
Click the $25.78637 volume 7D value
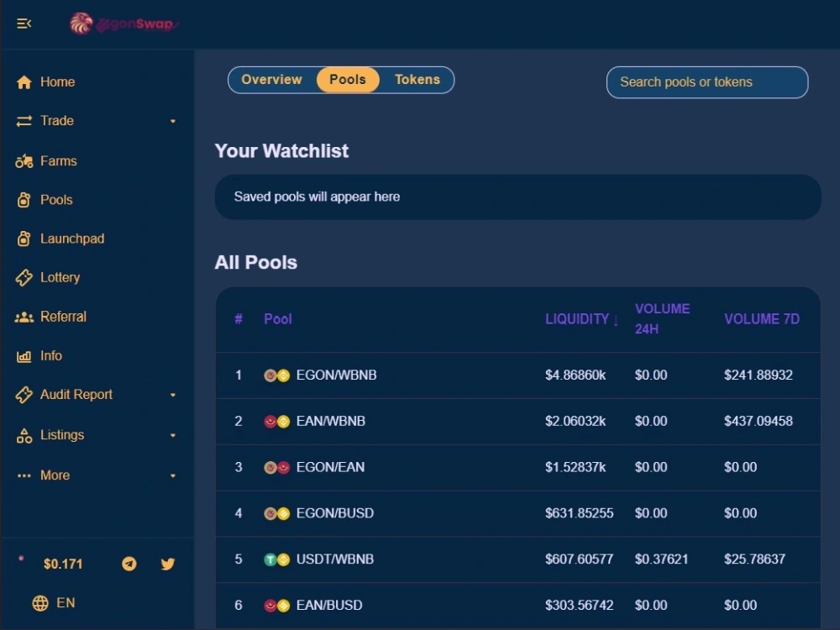(754, 559)
